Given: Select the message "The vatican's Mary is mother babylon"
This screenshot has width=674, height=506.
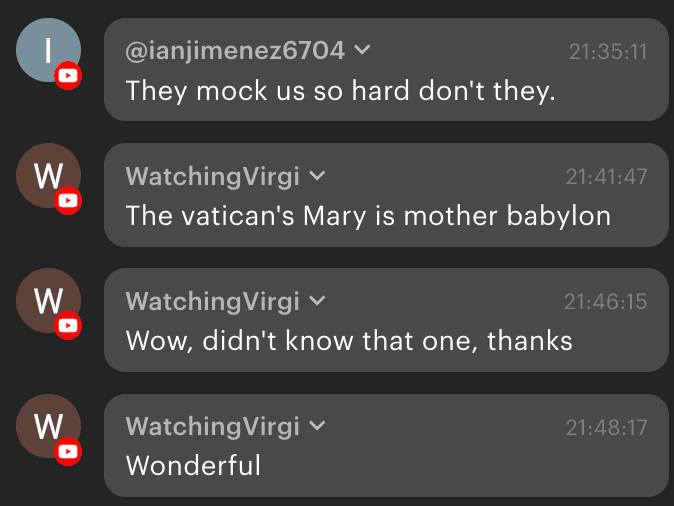Looking at the screenshot, I should [368, 216].
